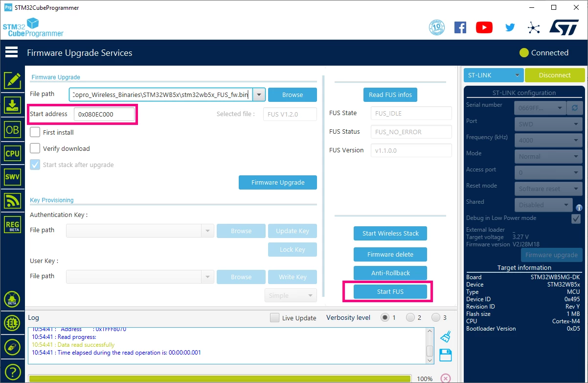This screenshot has height=383, width=588.
Task: Set verbosity level to 3
Action: 436,317
